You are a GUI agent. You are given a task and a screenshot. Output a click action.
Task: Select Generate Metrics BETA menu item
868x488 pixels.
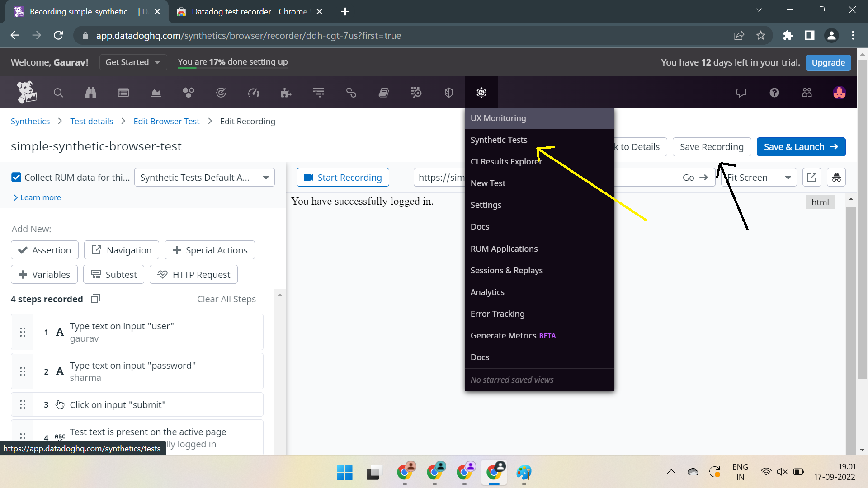tap(539, 336)
